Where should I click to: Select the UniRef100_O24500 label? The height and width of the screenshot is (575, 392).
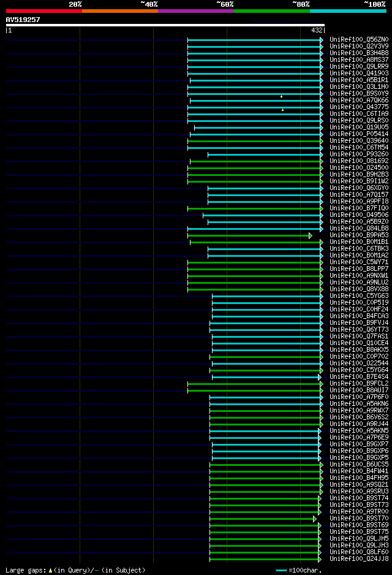pos(359,168)
